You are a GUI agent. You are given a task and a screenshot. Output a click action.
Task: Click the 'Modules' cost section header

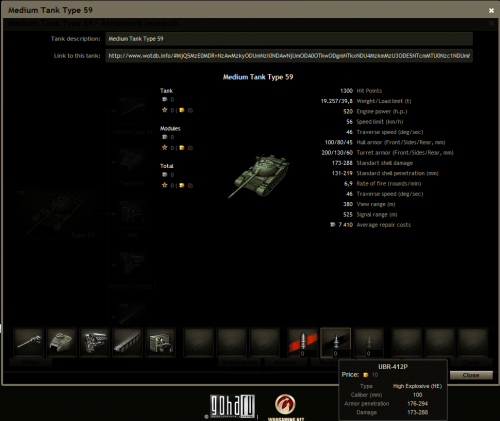click(x=170, y=128)
